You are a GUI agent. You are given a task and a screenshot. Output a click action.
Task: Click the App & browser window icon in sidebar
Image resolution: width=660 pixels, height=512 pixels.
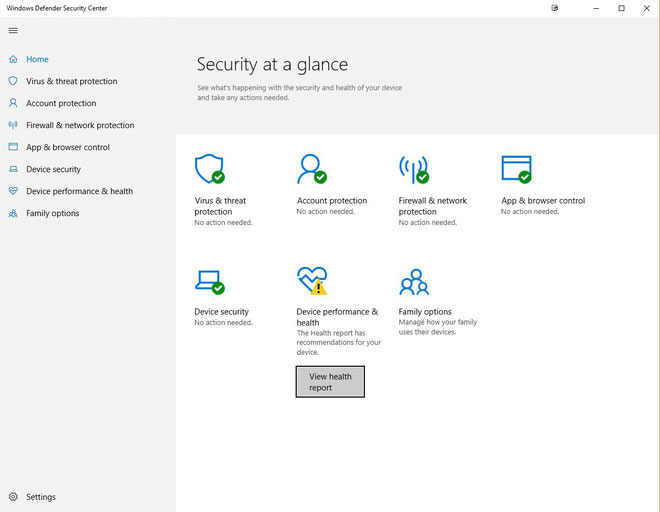pyautogui.click(x=13, y=147)
